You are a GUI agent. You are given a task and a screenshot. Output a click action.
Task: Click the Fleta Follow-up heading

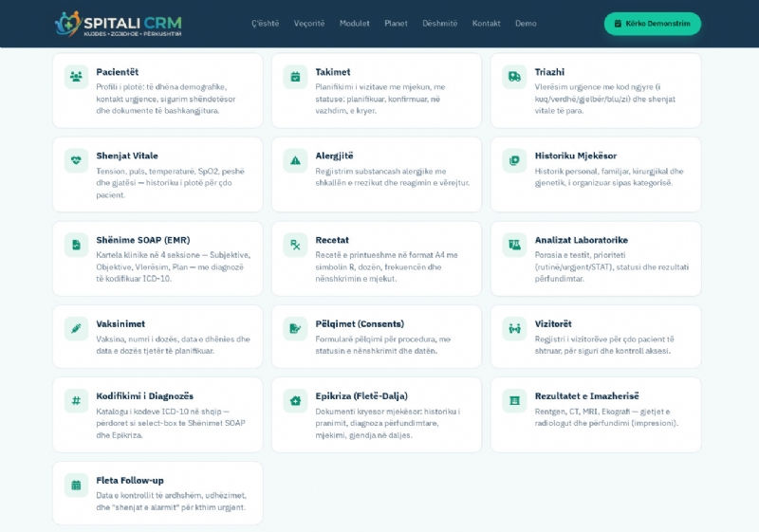coord(130,480)
